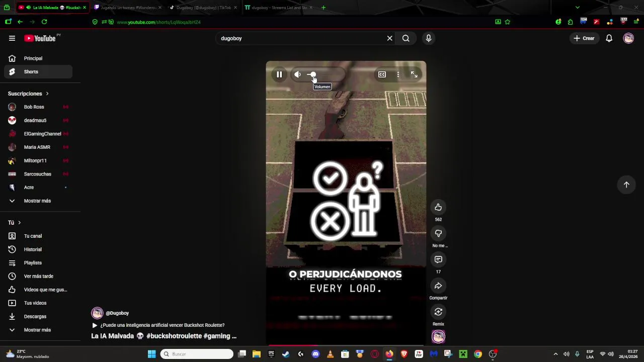This screenshot has height=362, width=644.
Task: Open Ver más tarde
Action: 38,276
